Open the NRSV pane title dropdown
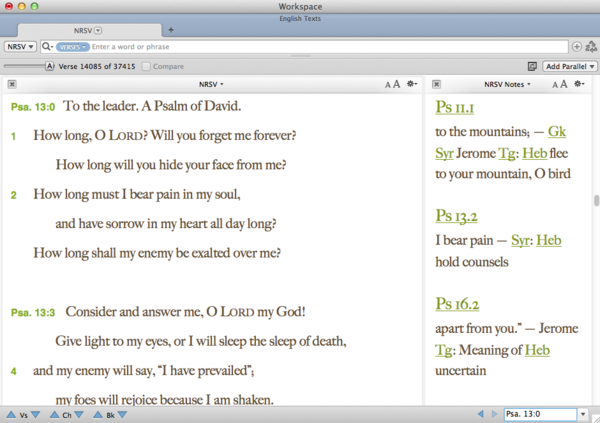 (211, 84)
